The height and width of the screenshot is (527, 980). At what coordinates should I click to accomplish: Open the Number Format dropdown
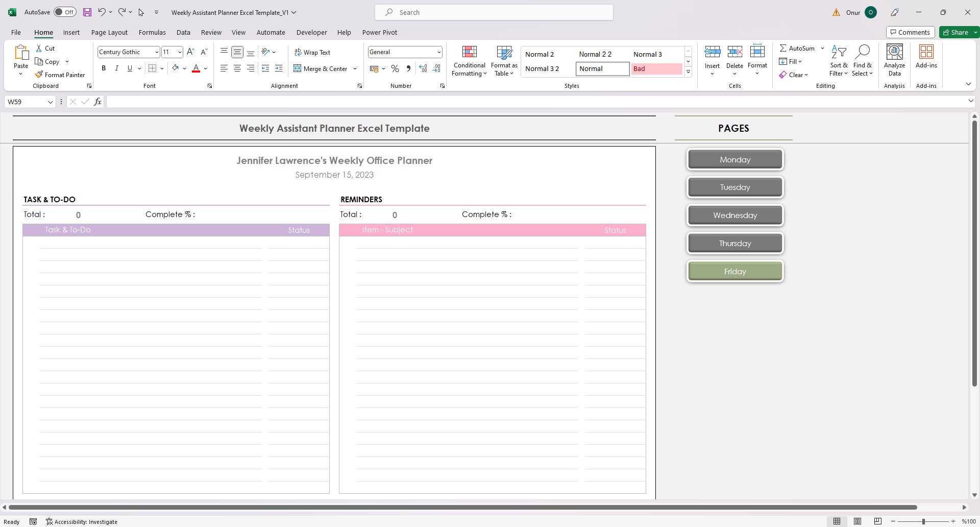[438, 52]
